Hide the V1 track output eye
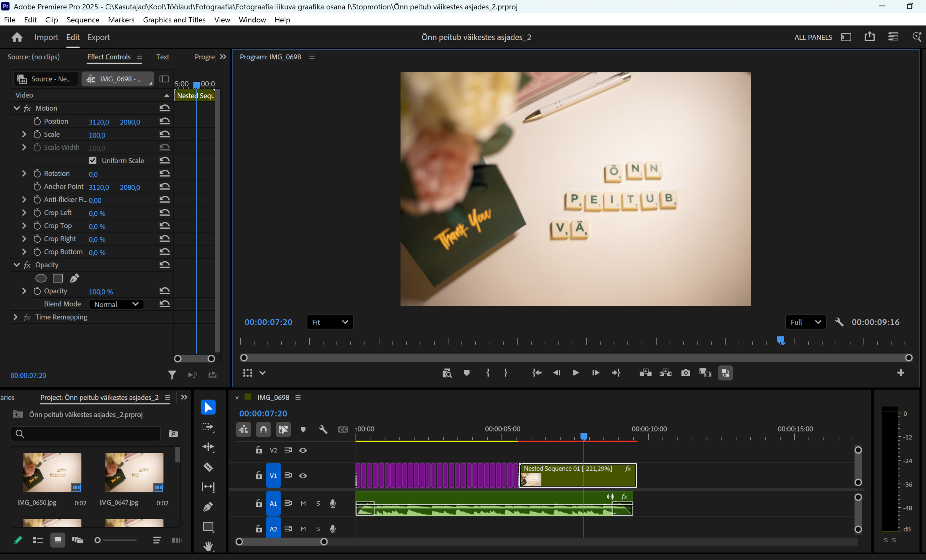926x560 pixels. tap(303, 476)
